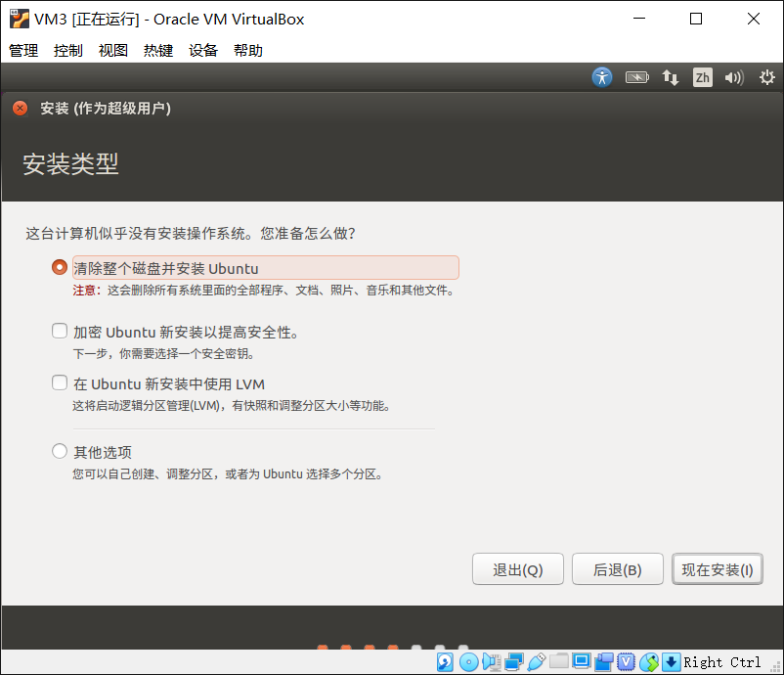The image size is (784, 675).
Task: Click the recording status icon
Action: click(x=603, y=662)
